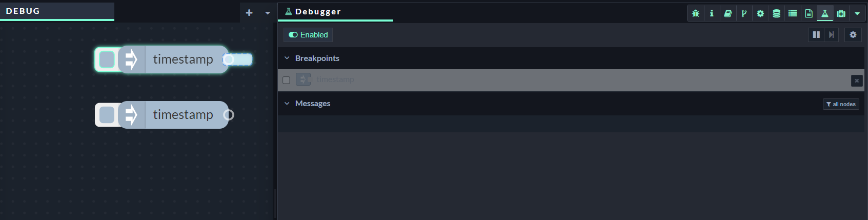Open the project history branch icon
The image size is (868, 220).
(744, 13)
